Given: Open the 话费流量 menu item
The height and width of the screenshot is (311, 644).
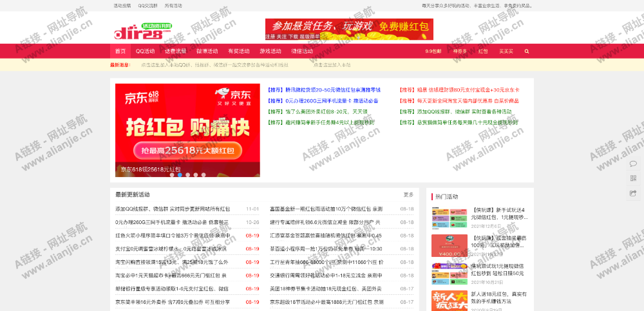Looking at the screenshot, I should coord(175,51).
